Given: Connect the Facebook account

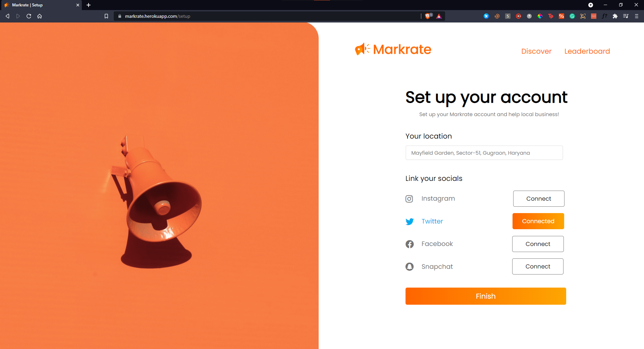Looking at the screenshot, I should (538, 244).
